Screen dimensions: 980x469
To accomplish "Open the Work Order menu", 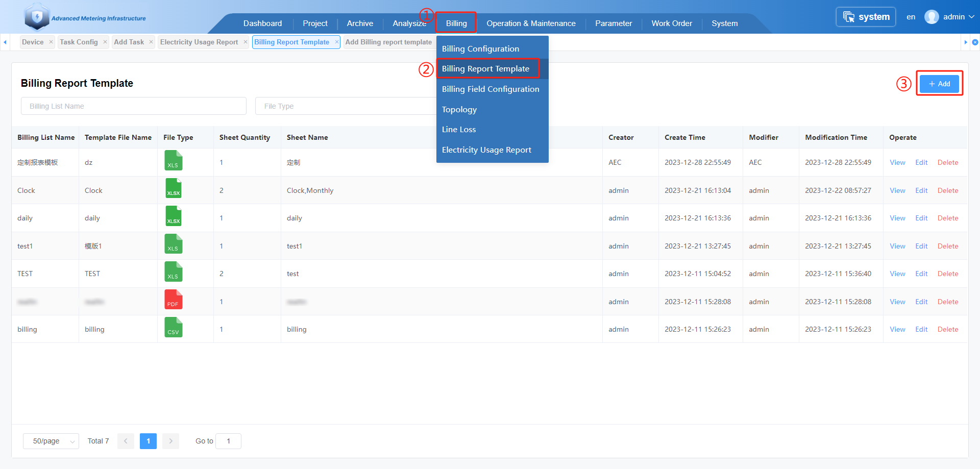I will point(672,23).
